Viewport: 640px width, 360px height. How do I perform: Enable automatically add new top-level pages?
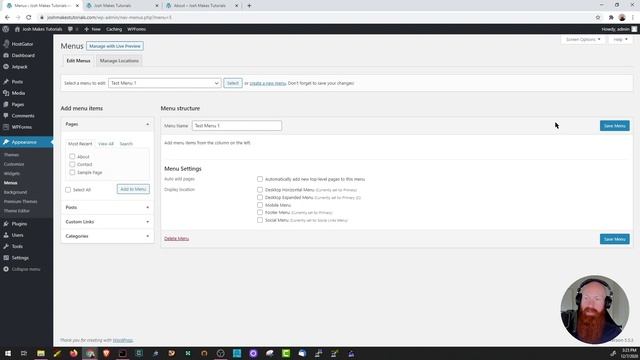coord(260,179)
